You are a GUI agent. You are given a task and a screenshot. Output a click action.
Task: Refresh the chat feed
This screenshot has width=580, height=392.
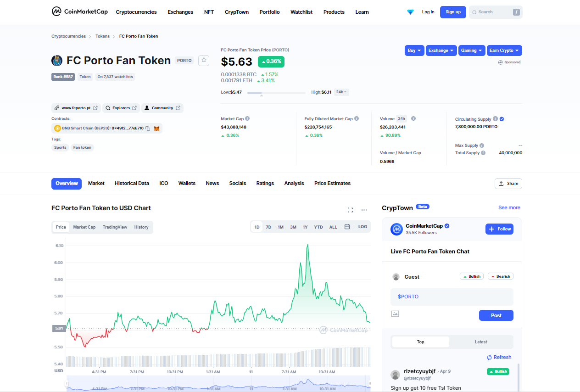[x=499, y=357]
